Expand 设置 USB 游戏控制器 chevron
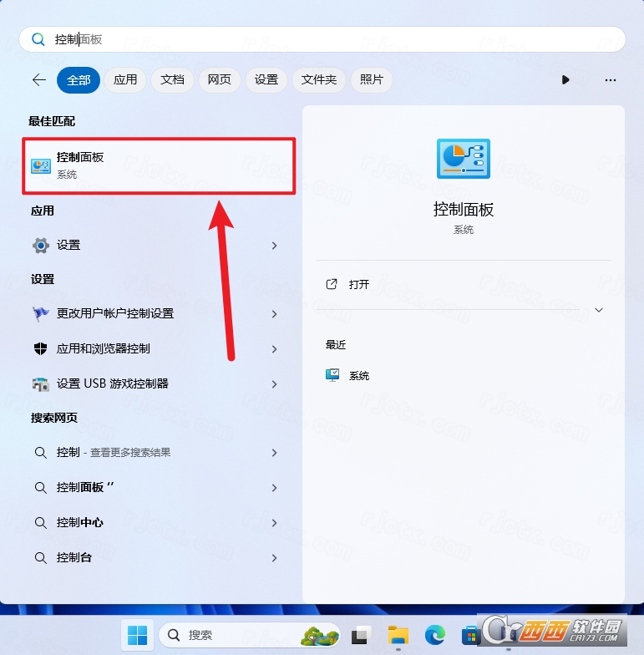The image size is (644, 655). [x=274, y=384]
